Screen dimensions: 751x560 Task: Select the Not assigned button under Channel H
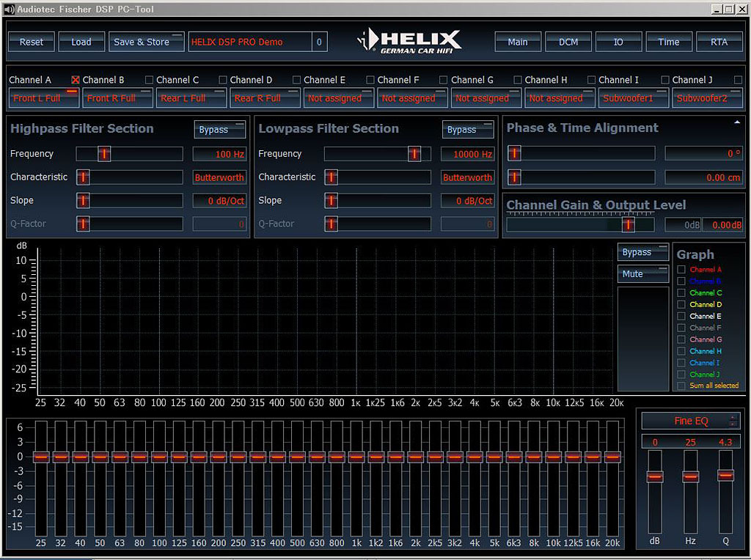pos(560,98)
